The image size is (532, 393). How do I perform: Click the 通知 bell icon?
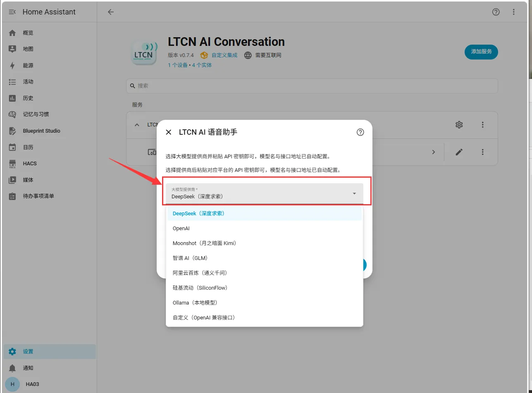[12, 368]
